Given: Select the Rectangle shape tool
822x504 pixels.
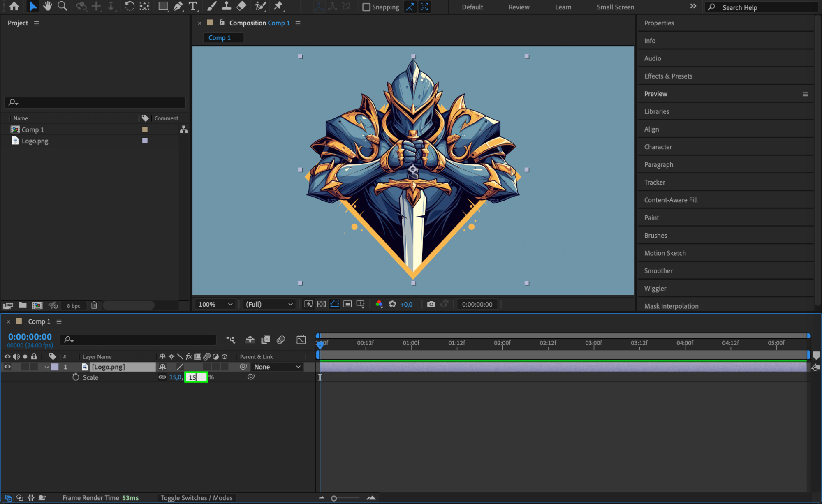Looking at the screenshot, I should (x=163, y=6).
